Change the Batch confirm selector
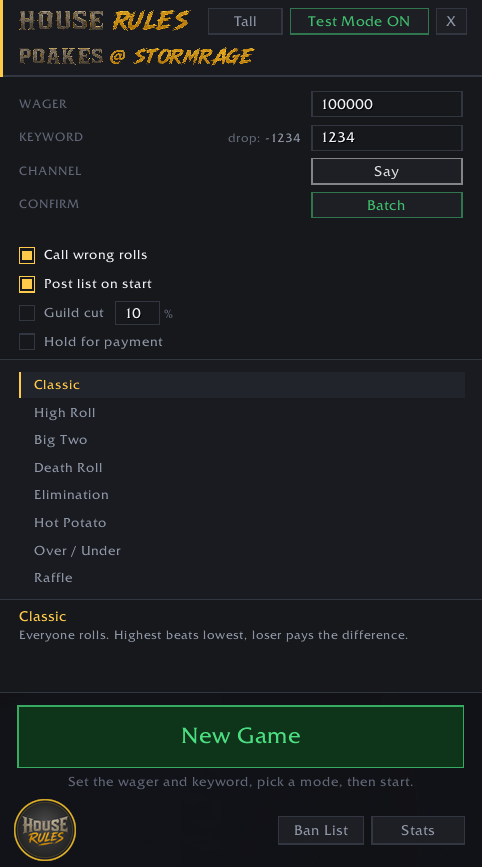This screenshot has height=867, width=482. [387, 205]
